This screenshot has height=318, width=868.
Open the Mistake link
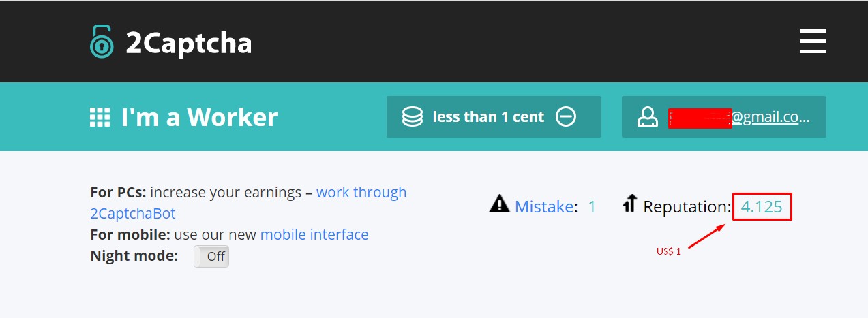pyautogui.click(x=543, y=206)
